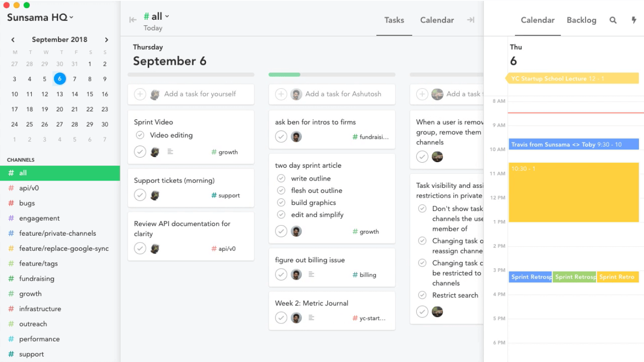This screenshot has height=362, width=644.
Task: Click the hash icon of bugs channel
Action: point(11,203)
